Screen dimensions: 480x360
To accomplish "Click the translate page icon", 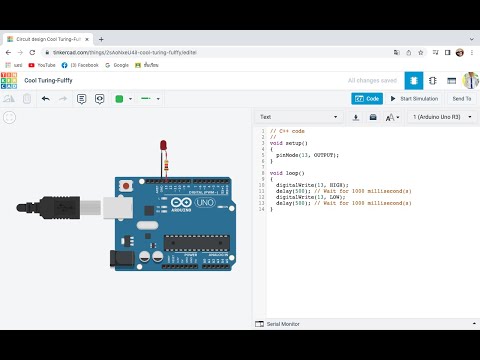I will click(x=396, y=52).
